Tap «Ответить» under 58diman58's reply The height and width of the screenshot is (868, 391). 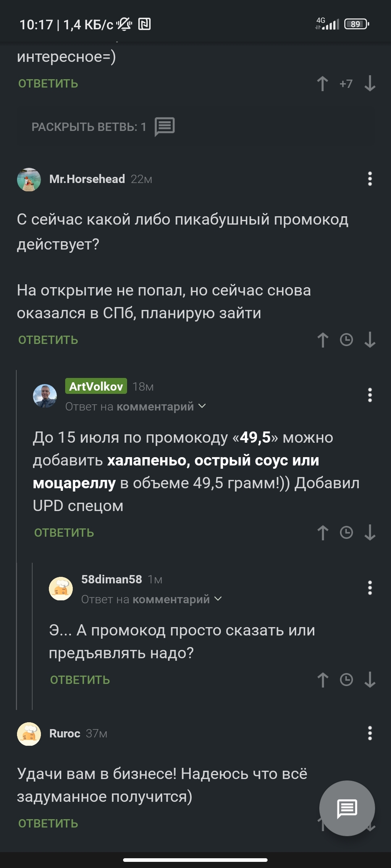coord(80,680)
